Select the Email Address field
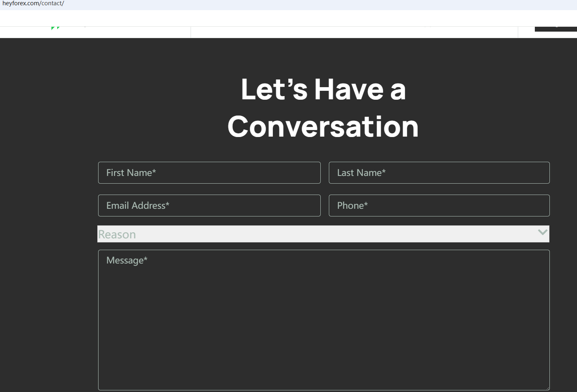This screenshot has height=392, width=577. point(209,206)
